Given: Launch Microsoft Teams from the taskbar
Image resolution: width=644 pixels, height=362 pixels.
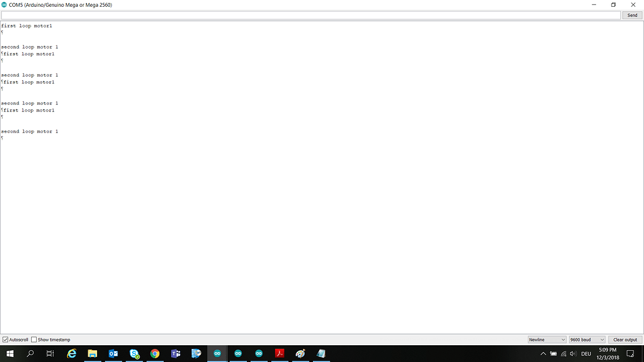Looking at the screenshot, I should coord(175,353).
